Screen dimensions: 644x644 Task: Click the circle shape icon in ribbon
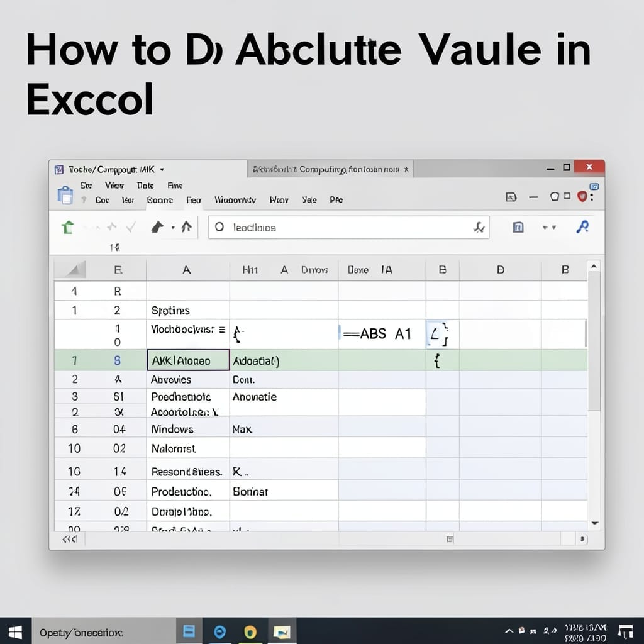click(x=555, y=196)
